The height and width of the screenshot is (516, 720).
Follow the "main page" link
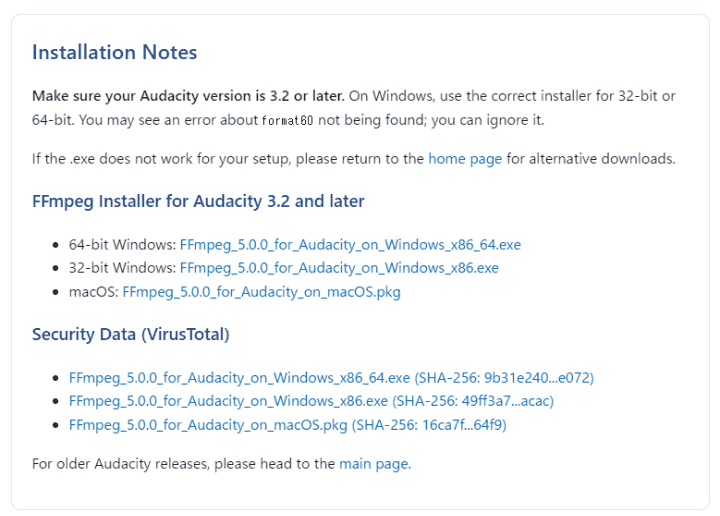(x=374, y=463)
